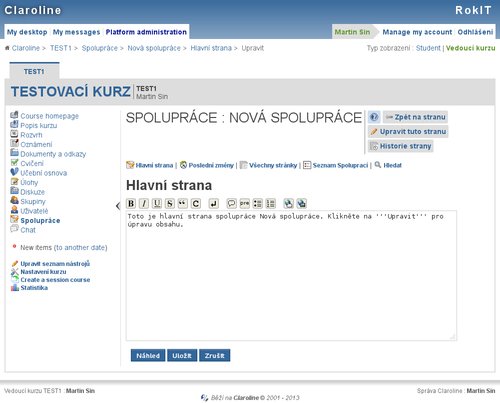
Task: Open Historie strany
Action: coord(401,146)
